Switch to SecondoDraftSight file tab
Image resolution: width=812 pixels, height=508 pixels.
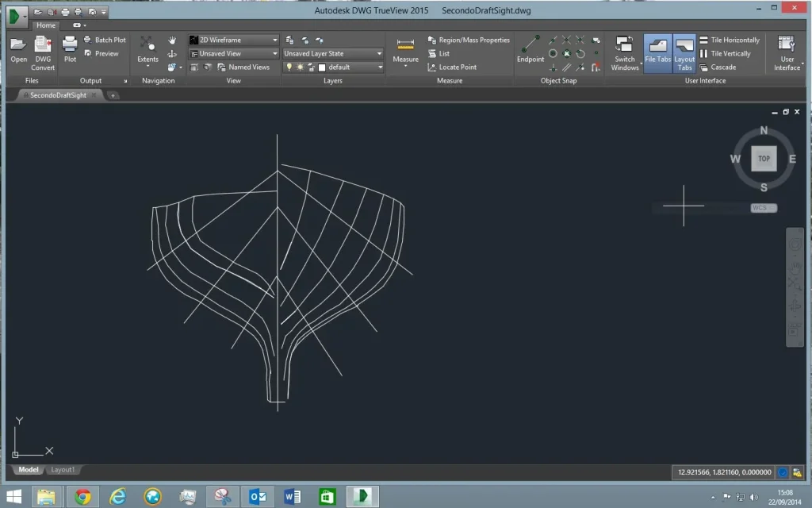click(x=58, y=95)
